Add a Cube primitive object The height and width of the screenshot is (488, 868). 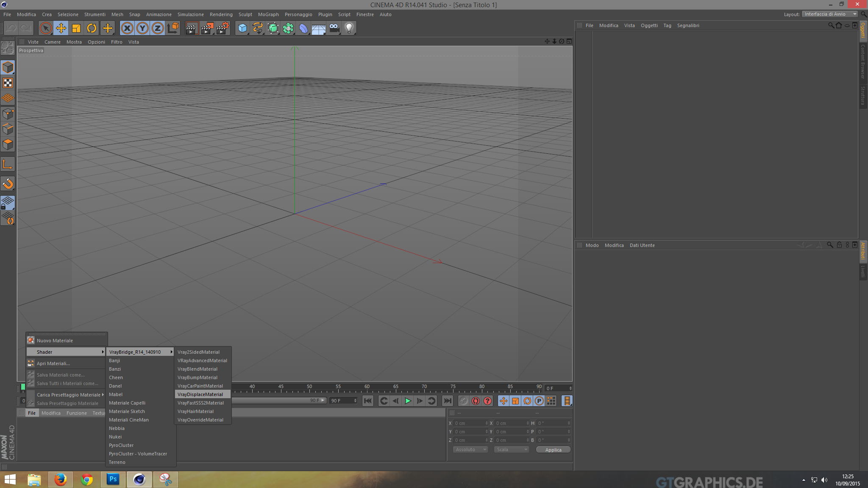[x=242, y=28]
